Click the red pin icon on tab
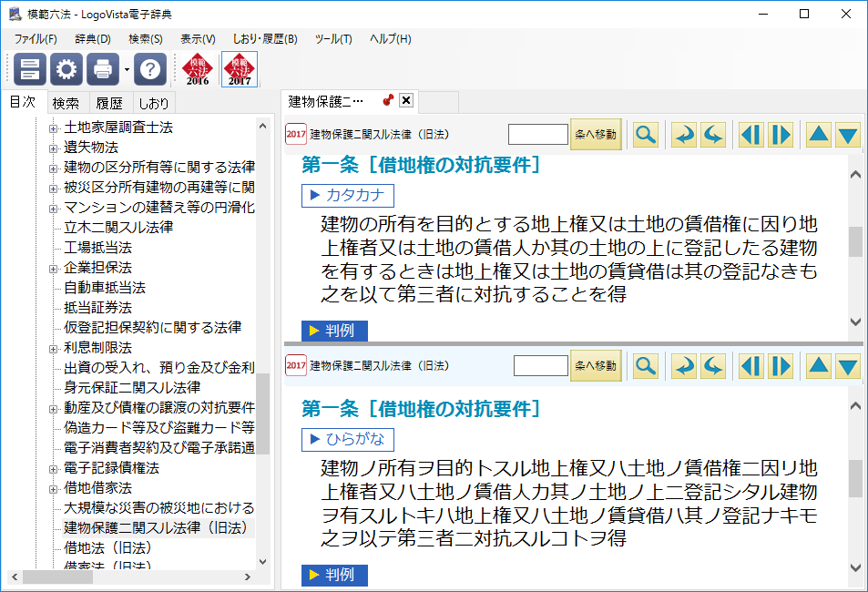This screenshot has height=592, width=868. click(x=388, y=100)
